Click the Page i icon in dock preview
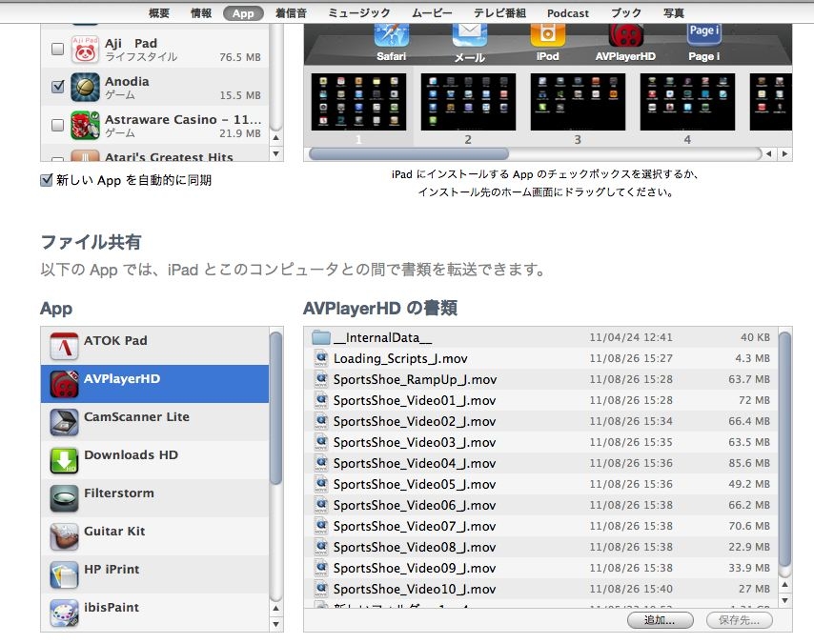The height and width of the screenshot is (644, 814). point(704,35)
